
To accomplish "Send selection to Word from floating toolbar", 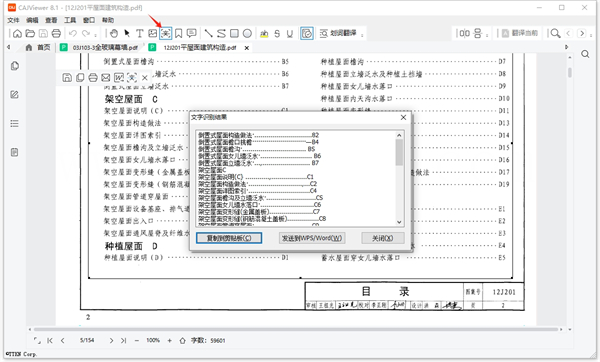I will 119,78.
